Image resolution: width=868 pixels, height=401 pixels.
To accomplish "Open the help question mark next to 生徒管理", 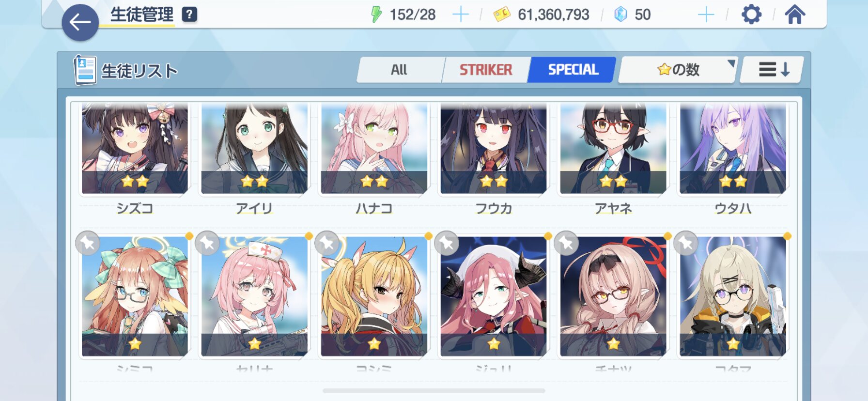I will pos(189,15).
